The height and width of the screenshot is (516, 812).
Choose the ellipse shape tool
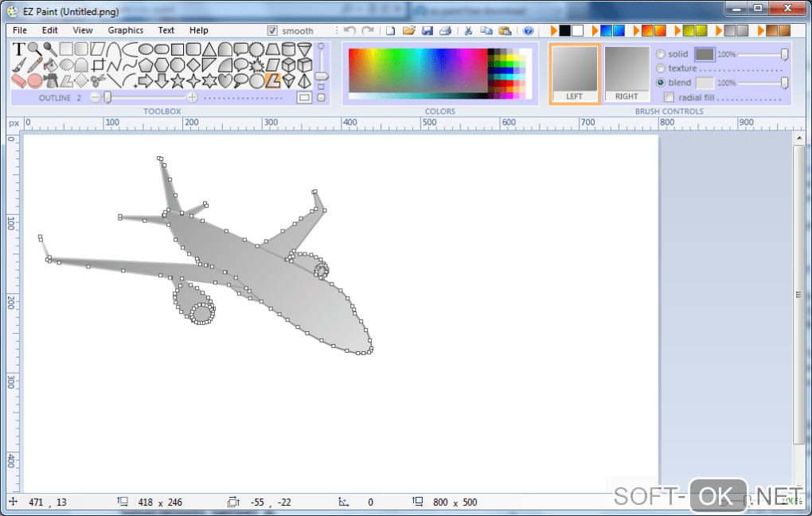coord(146,49)
